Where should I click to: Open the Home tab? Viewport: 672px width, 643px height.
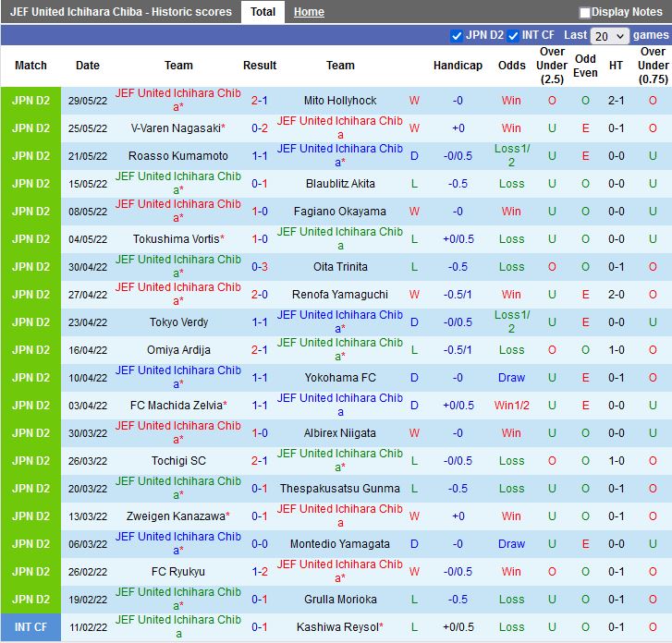click(x=309, y=12)
